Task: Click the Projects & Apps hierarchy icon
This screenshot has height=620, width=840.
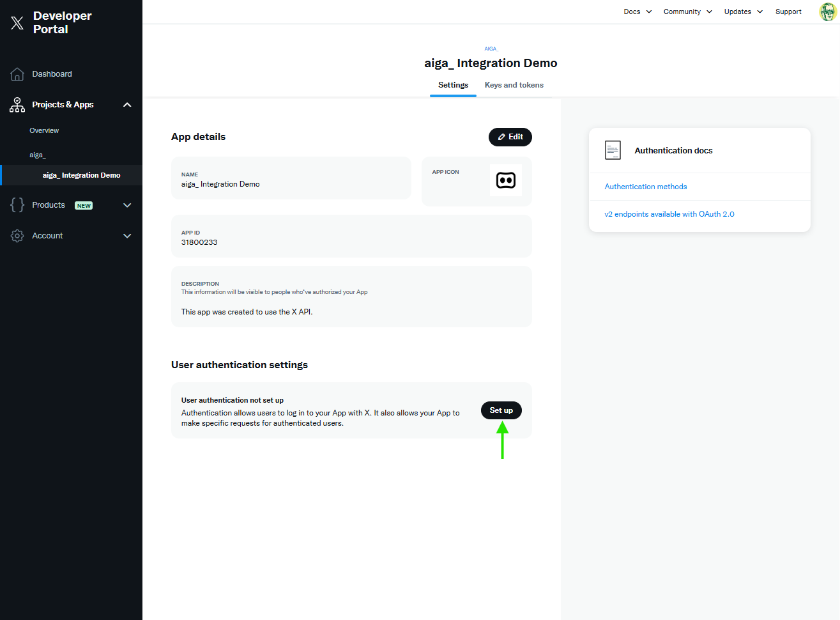Action: [x=17, y=105]
